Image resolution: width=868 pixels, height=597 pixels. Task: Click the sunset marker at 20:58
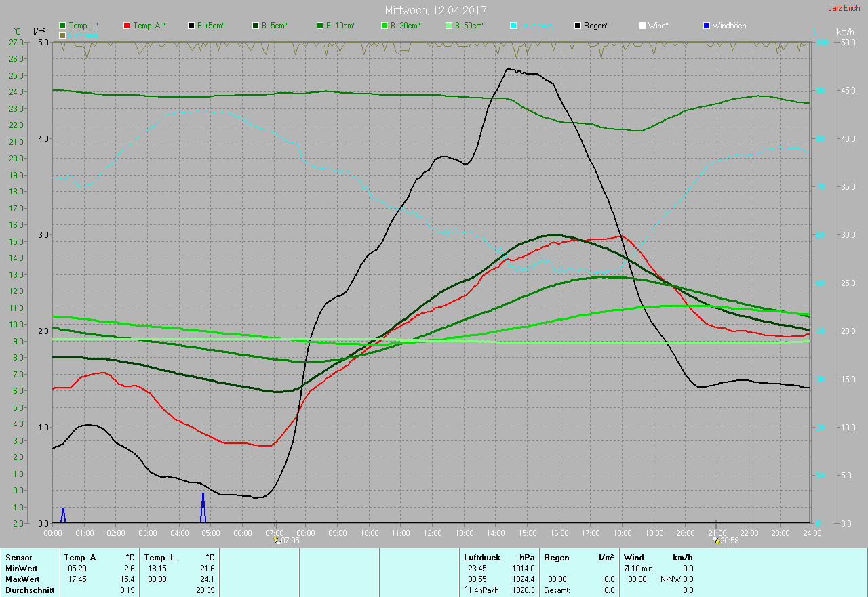[x=717, y=541]
